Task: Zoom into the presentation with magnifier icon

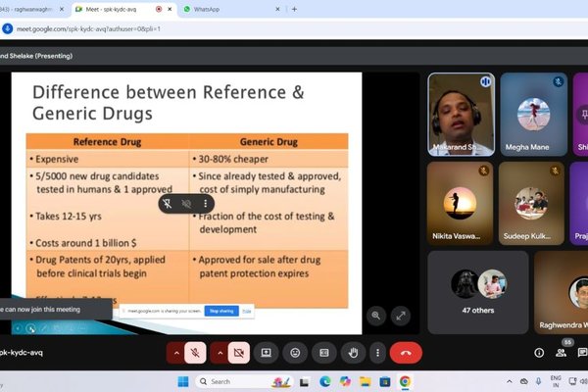Action: point(375,316)
